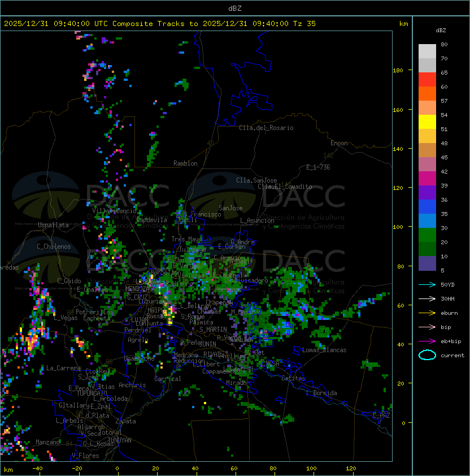Select the slate 10-5 dBZ color band
This screenshot has width=470, height=476.
(x=427, y=263)
